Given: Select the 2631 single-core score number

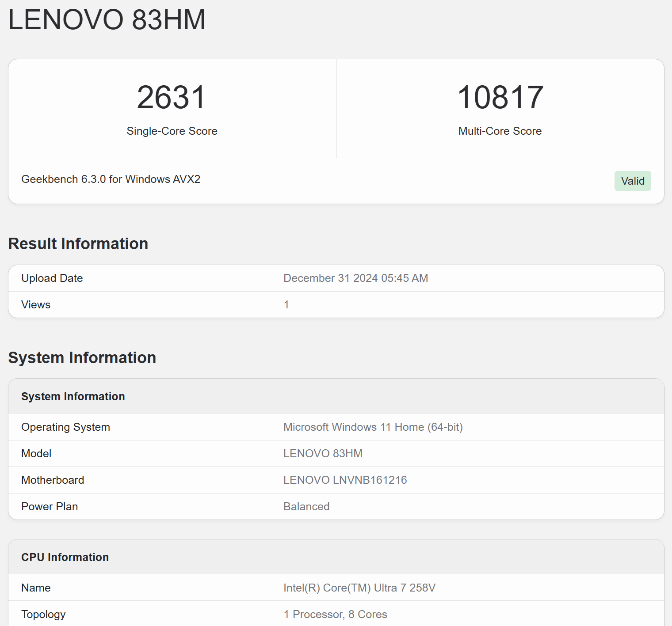Looking at the screenshot, I should click(x=172, y=97).
